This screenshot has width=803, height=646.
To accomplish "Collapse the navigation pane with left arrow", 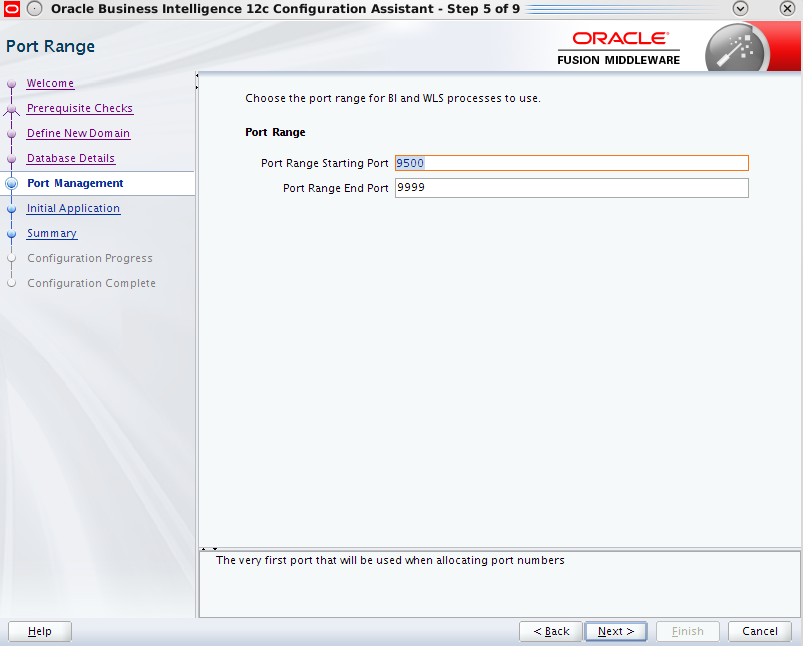I will 197,75.
